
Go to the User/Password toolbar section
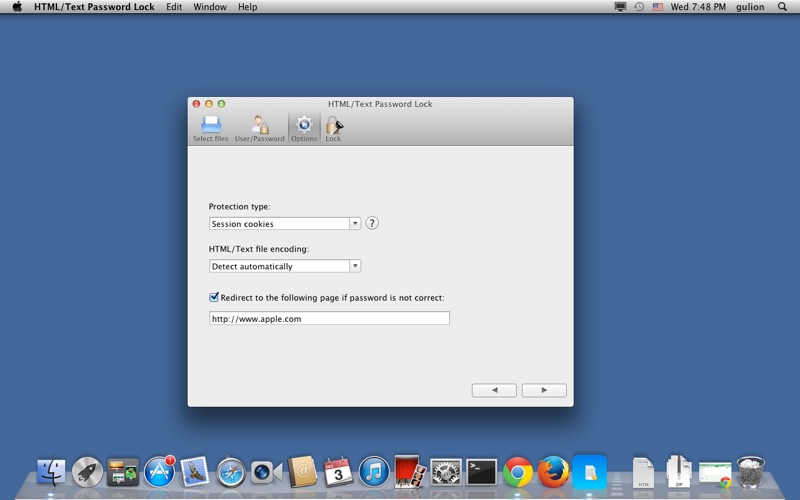click(259, 129)
